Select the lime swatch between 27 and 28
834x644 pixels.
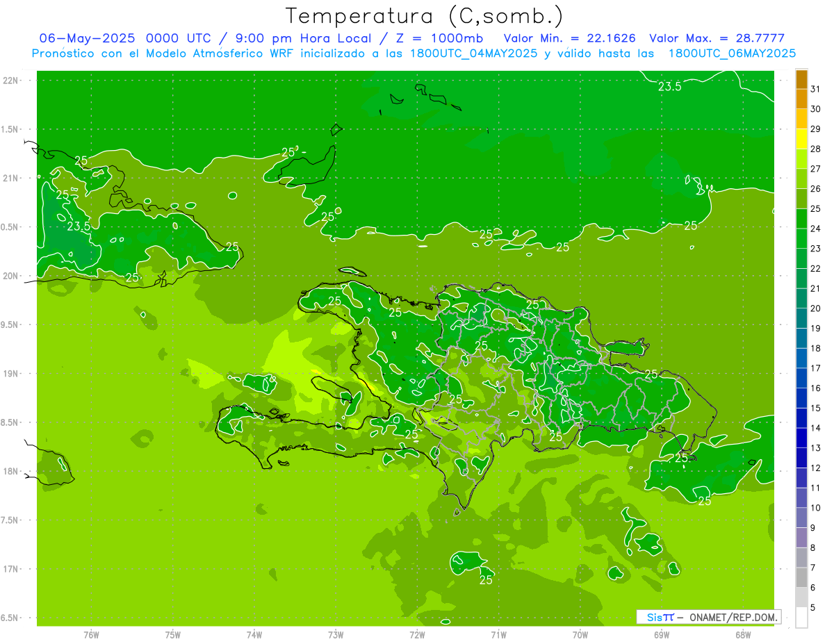[801, 159]
